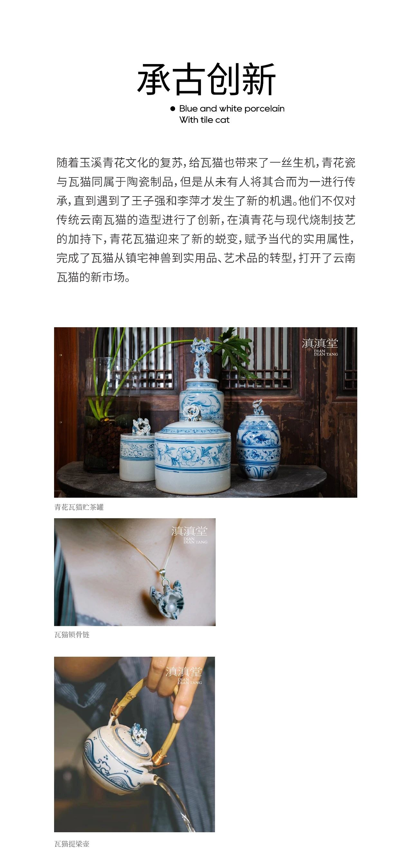The width and height of the screenshot is (412, 868).
Task: Select the caption 瓦猫提梁壶
Action: [72, 844]
